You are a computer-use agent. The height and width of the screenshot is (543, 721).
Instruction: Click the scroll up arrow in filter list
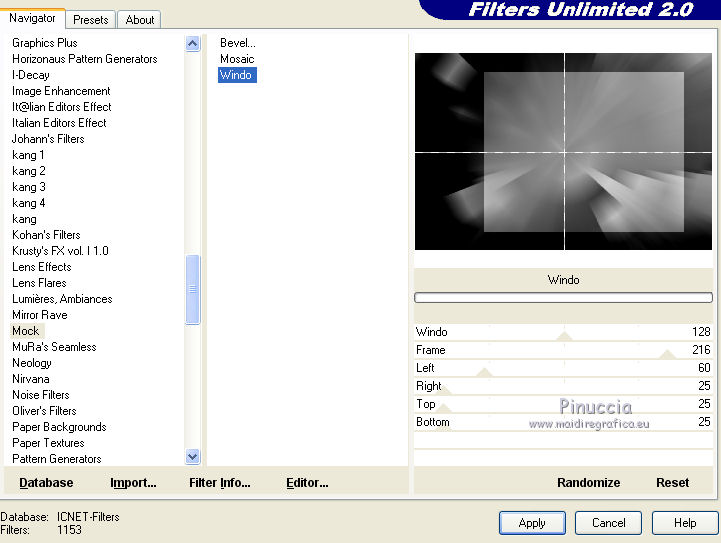point(193,44)
